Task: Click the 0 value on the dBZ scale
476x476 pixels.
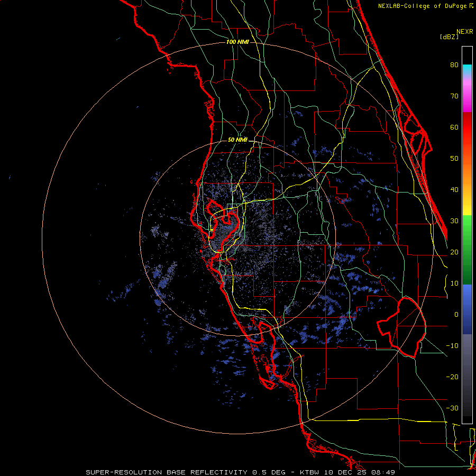Action: 456,315
